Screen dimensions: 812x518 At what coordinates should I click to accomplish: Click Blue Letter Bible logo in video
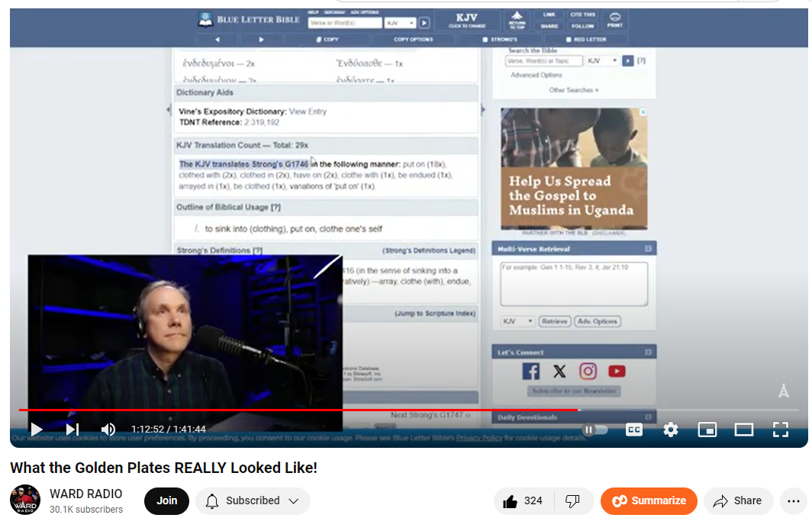pos(249,20)
